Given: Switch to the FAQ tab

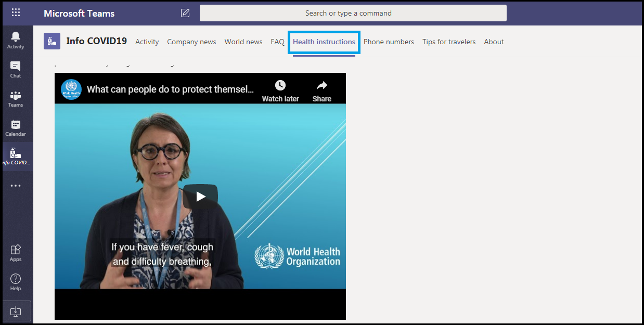Looking at the screenshot, I should 278,42.
